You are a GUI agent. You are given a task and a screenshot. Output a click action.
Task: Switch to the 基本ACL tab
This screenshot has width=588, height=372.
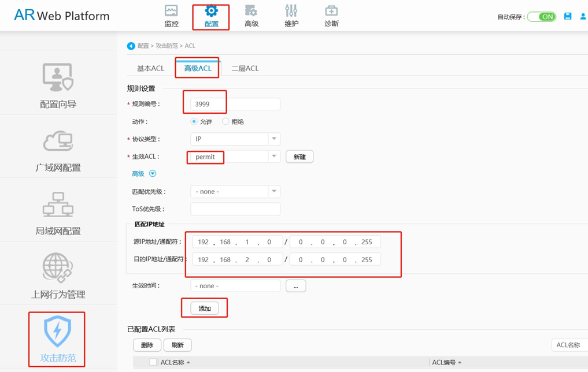(151, 69)
